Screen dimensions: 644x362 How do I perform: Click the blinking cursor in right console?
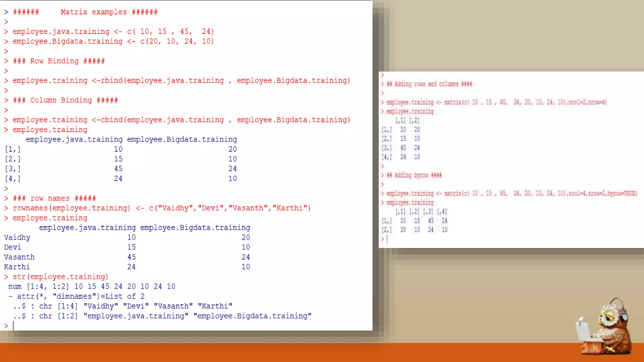tap(387, 239)
